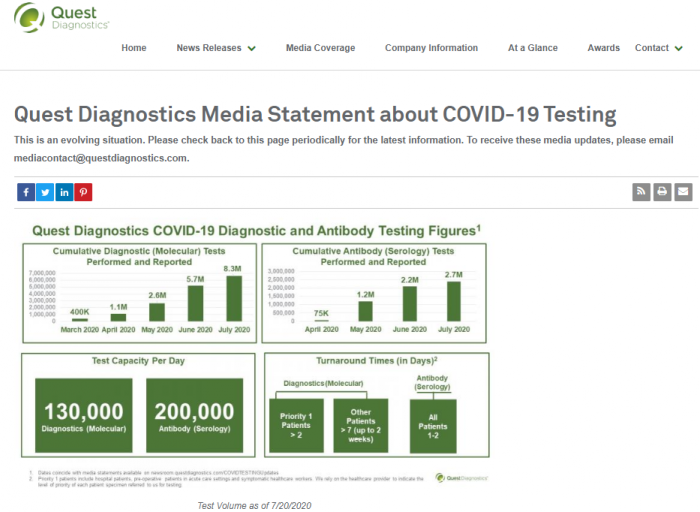This screenshot has height=512, width=700.
Task: Share page on LinkedIn
Action: tap(64, 192)
